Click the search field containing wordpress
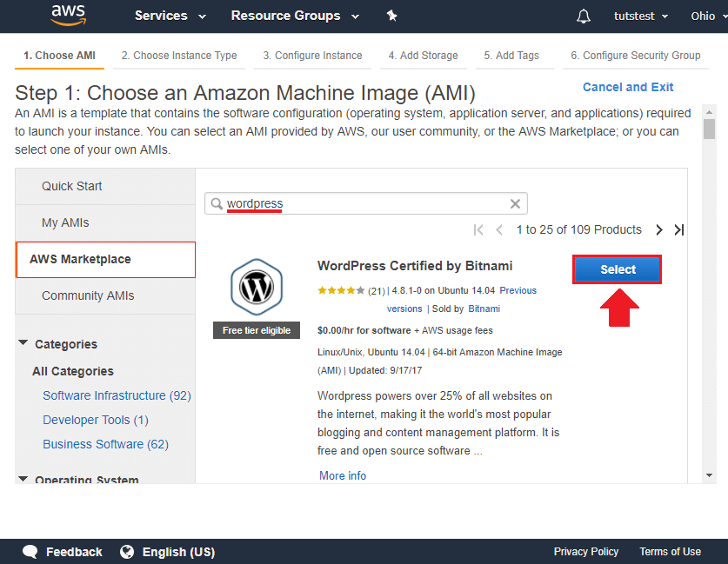Image resolution: width=728 pixels, height=564 pixels. tap(366, 203)
